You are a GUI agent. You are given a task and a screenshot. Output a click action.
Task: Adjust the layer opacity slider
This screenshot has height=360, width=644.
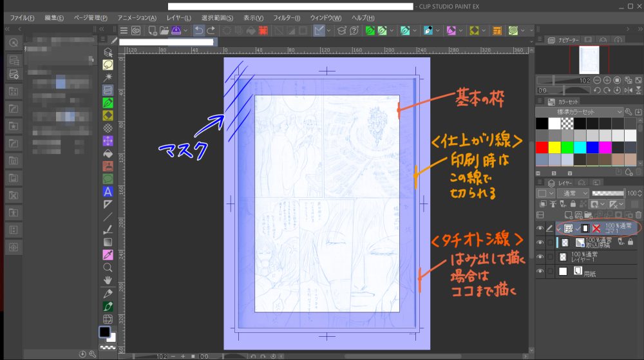click(x=608, y=193)
